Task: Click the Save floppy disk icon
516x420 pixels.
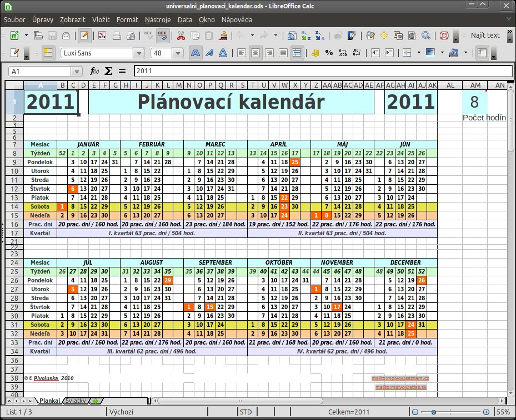Action: (x=52, y=35)
